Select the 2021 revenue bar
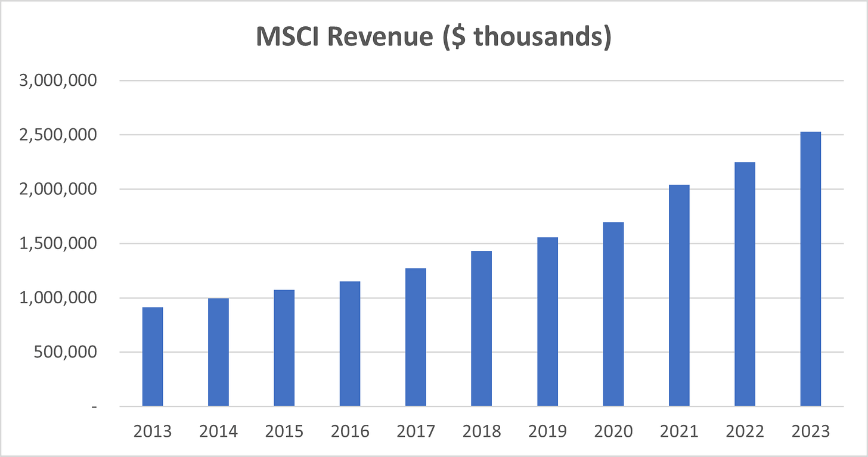868x457 pixels. (679, 296)
